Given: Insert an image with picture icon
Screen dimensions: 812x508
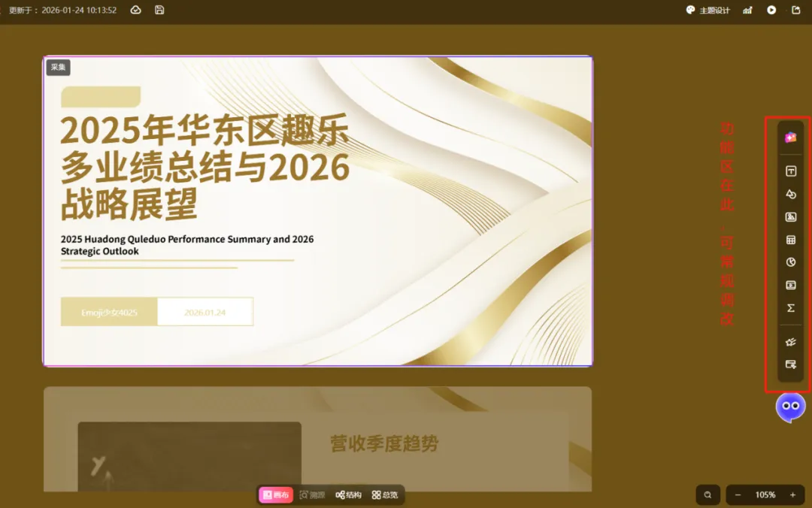Looking at the screenshot, I should (x=791, y=217).
